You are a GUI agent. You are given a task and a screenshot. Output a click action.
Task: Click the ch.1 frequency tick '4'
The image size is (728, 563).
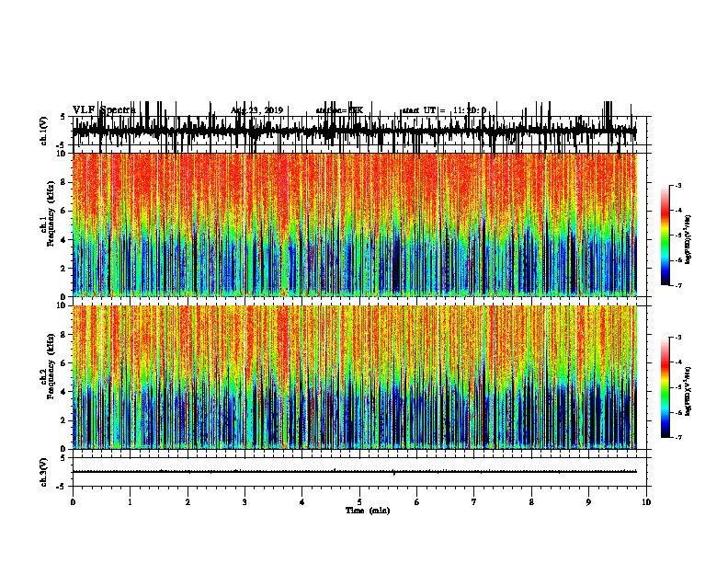[x=64, y=240]
